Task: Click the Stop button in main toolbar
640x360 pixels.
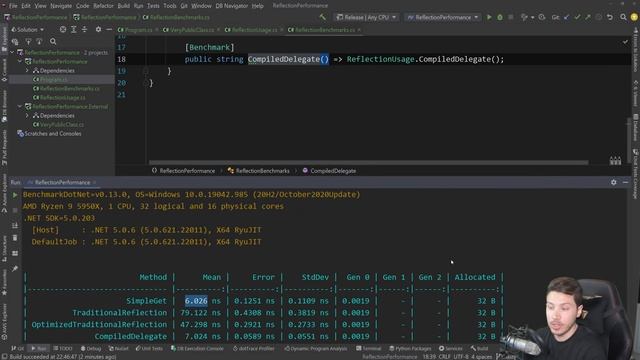Action: (511, 17)
